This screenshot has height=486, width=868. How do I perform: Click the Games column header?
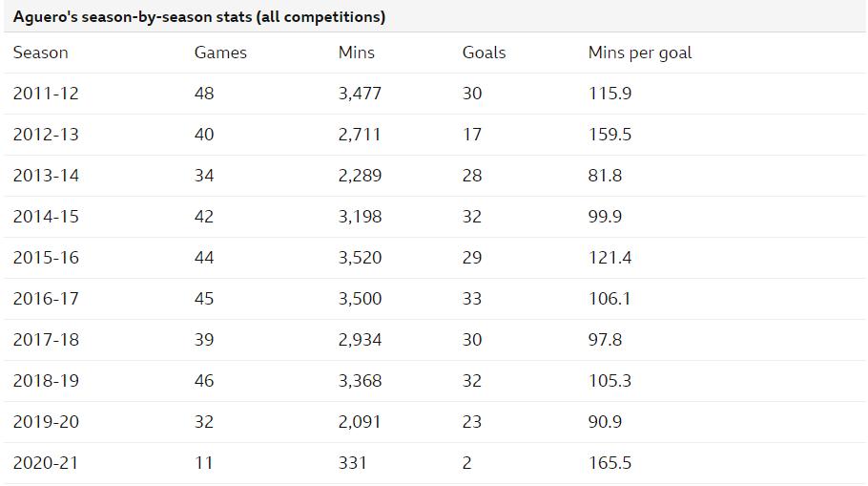220,53
